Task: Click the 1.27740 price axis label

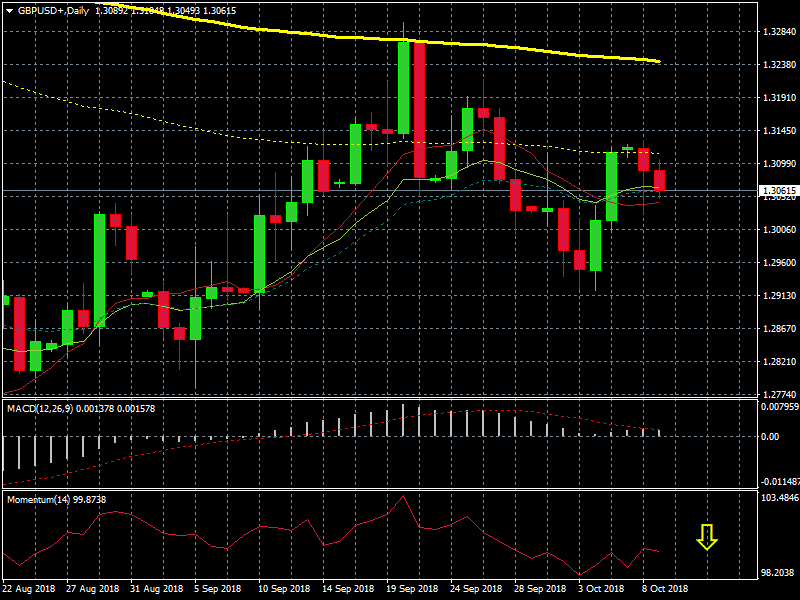Action: (x=778, y=395)
